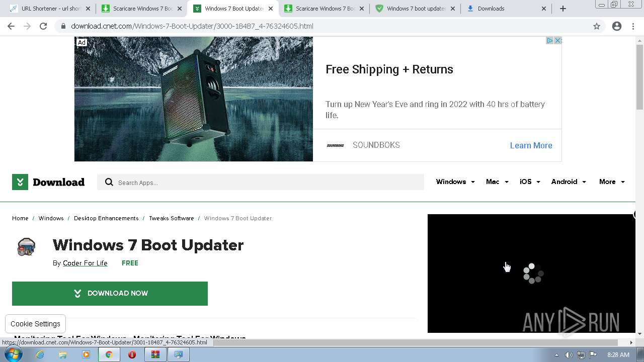Click the SOUNDBOKS speaker ad image
The width and height of the screenshot is (644, 362).
(194, 99)
